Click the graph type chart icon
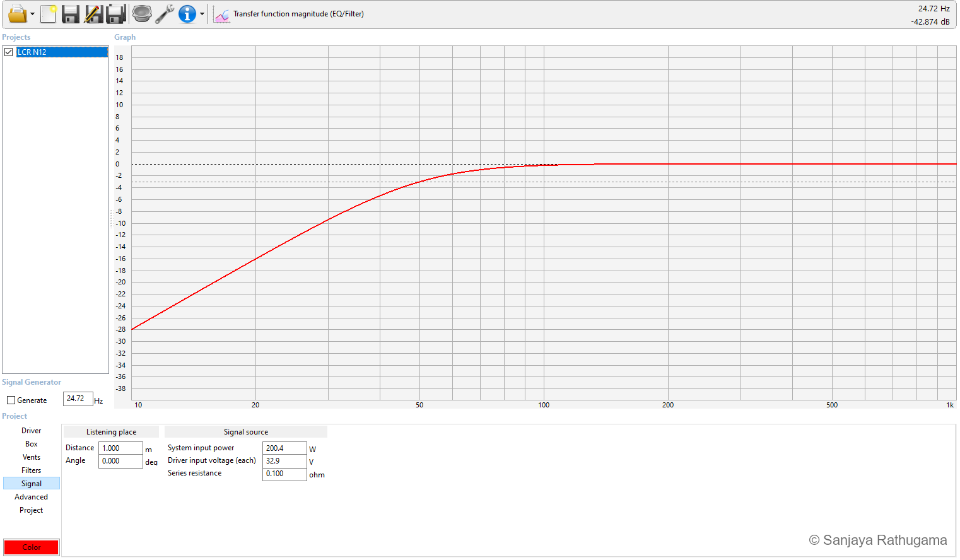 pos(221,15)
